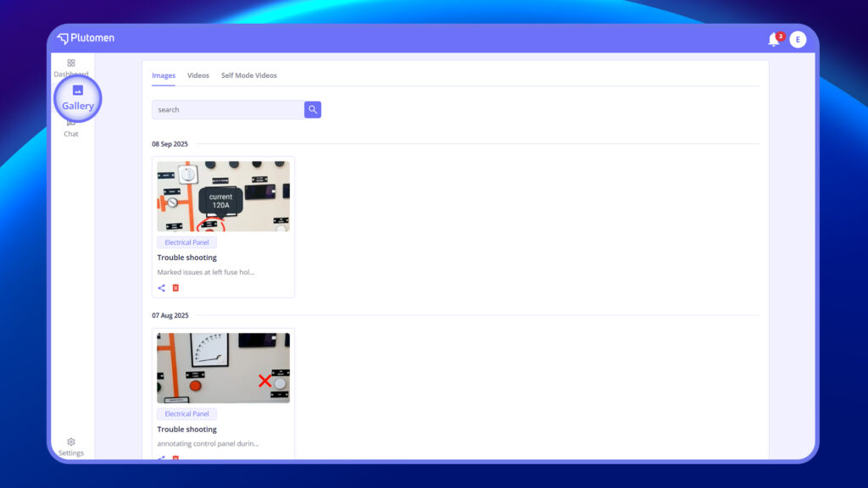The width and height of the screenshot is (868, 488).
Task: Switch to the Videos tab
Action: [x=198, y=75]
